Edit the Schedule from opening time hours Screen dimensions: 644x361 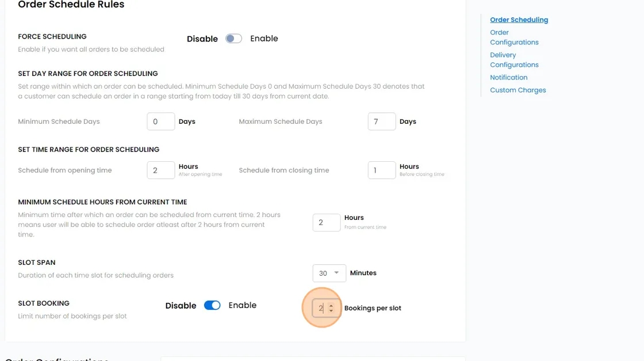[160, 170]
